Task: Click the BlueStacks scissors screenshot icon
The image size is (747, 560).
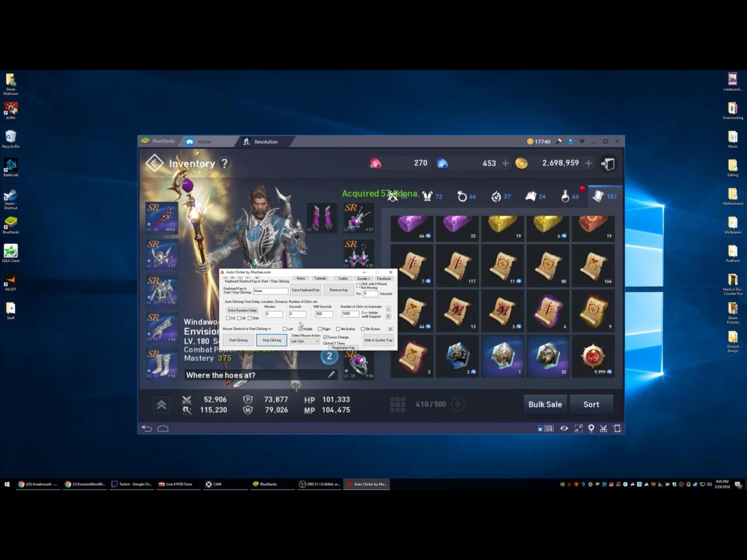Action: (x=604, y=428)
